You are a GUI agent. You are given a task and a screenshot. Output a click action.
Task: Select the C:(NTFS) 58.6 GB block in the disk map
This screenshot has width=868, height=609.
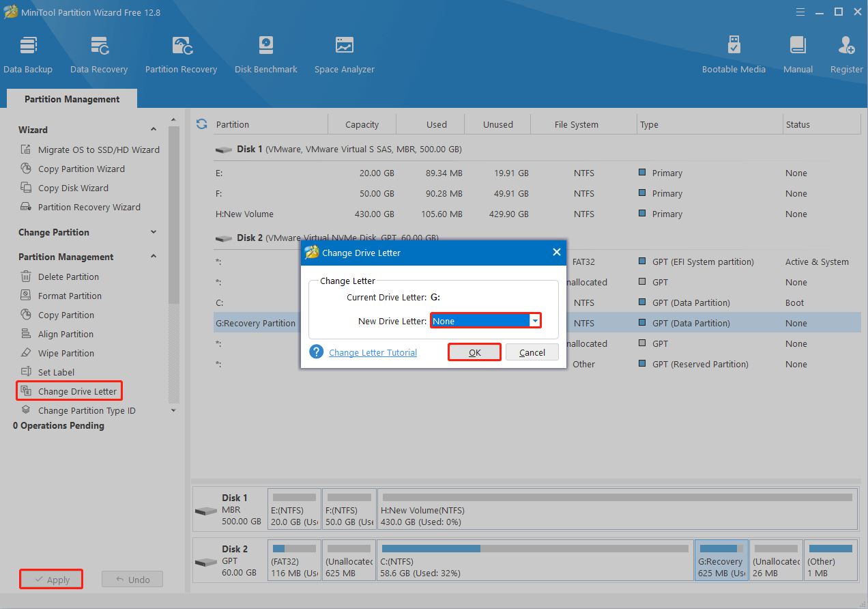click(x=535, y=561)
